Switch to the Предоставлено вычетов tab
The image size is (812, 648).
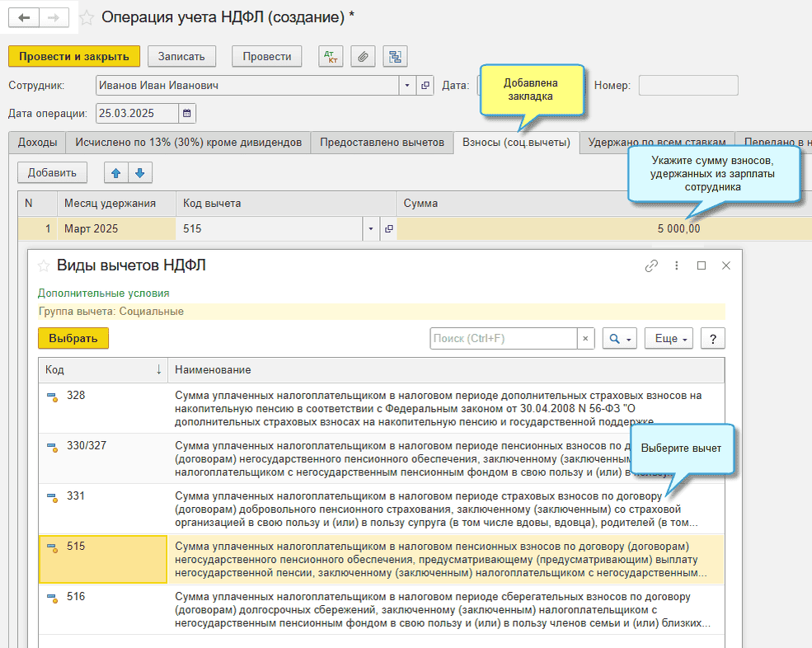point(382,143)
